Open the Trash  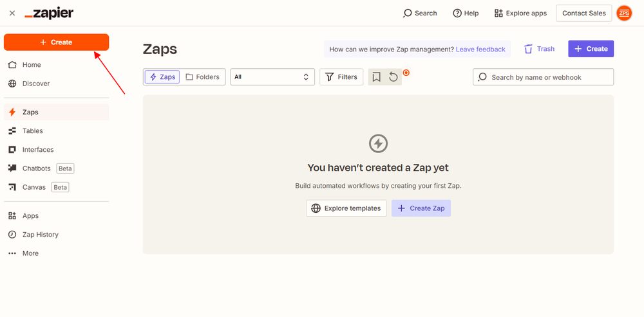[539, 49]
